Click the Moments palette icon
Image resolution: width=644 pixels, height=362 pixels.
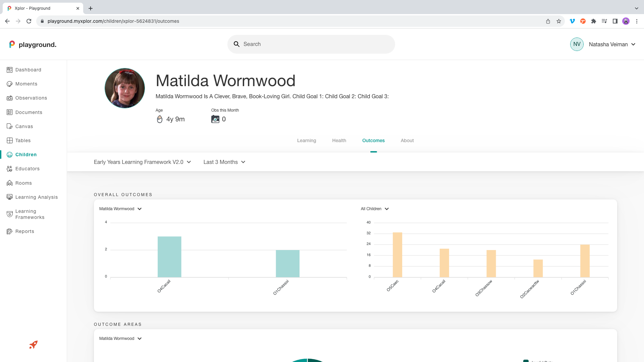(10, 84)
